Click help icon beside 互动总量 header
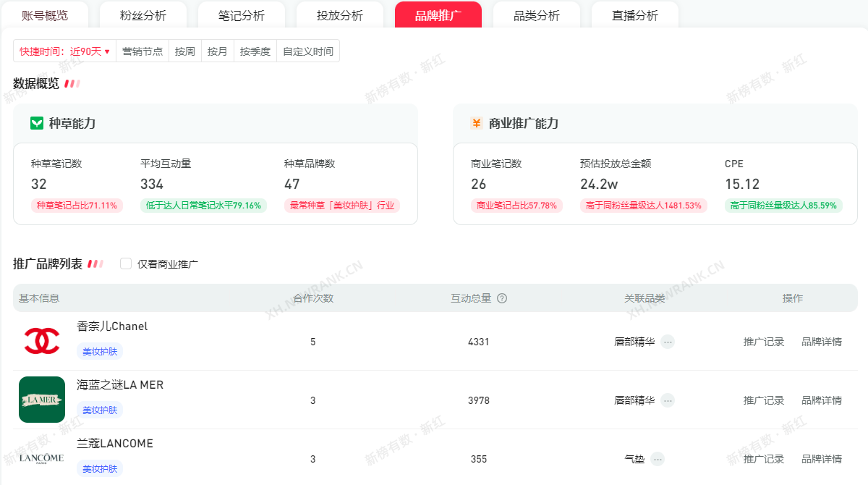 [x=502, y=298]
